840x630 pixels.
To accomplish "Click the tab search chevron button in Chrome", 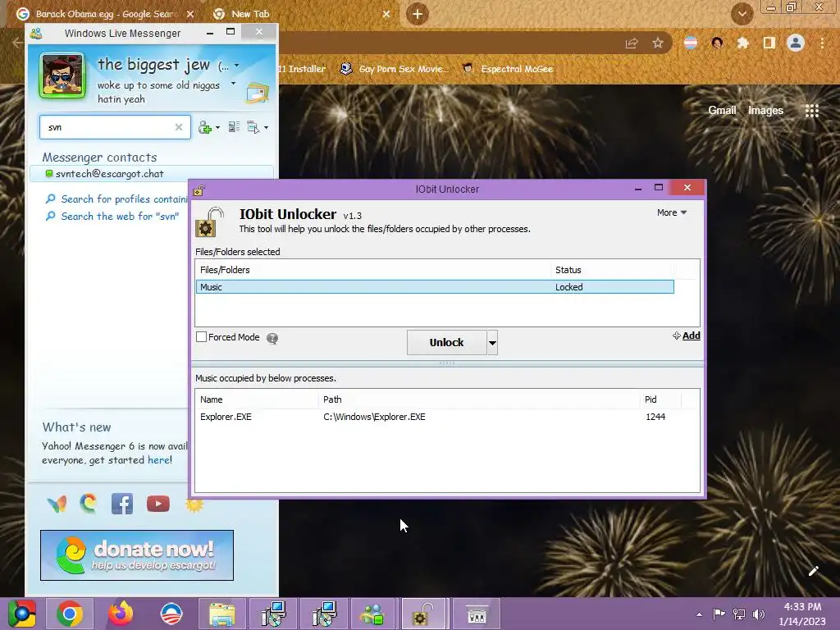I will [742, 14].
